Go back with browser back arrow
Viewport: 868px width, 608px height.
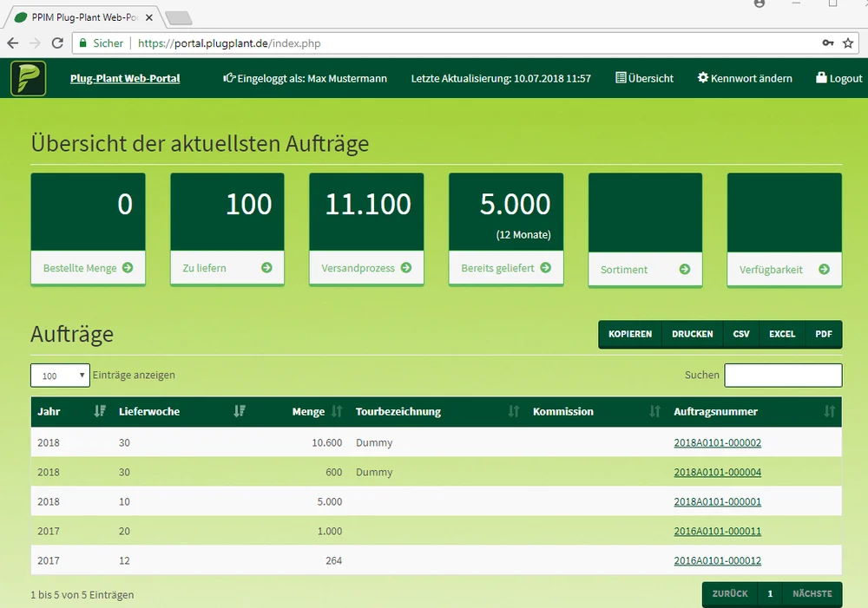[x=13, y=43]
